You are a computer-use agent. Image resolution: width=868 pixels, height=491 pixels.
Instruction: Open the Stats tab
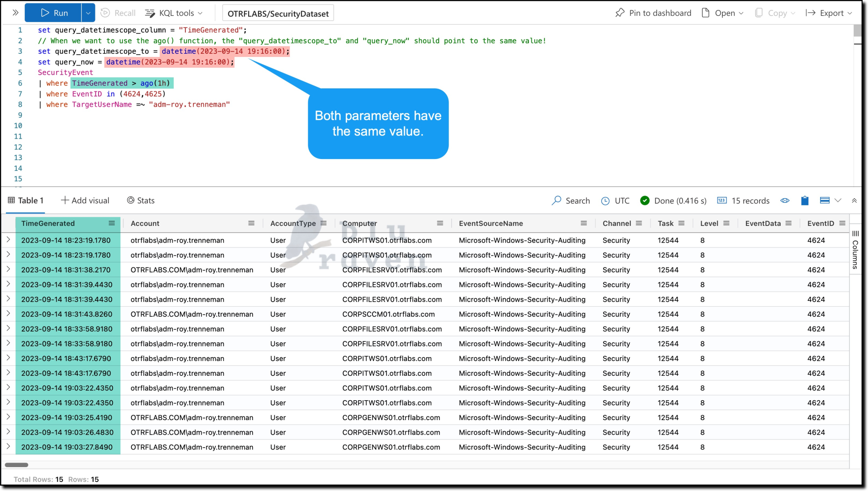coord(141,201)
